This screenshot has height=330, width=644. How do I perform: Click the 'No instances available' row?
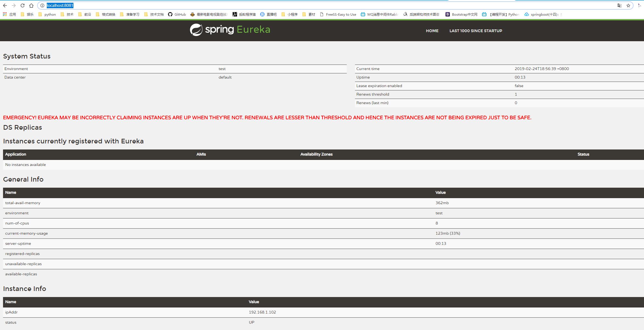coord(323,165)
